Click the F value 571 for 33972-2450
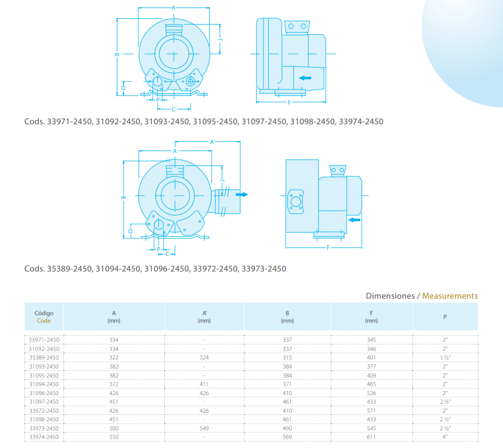Image resolution: width=503 pixels, height=448 pixels. 371,411
